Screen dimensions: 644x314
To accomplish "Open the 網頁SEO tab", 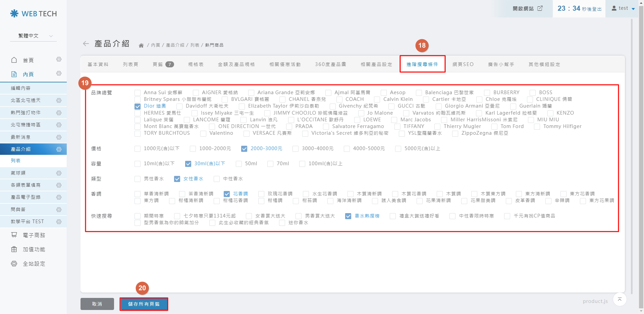I will (x=463, y=64).
